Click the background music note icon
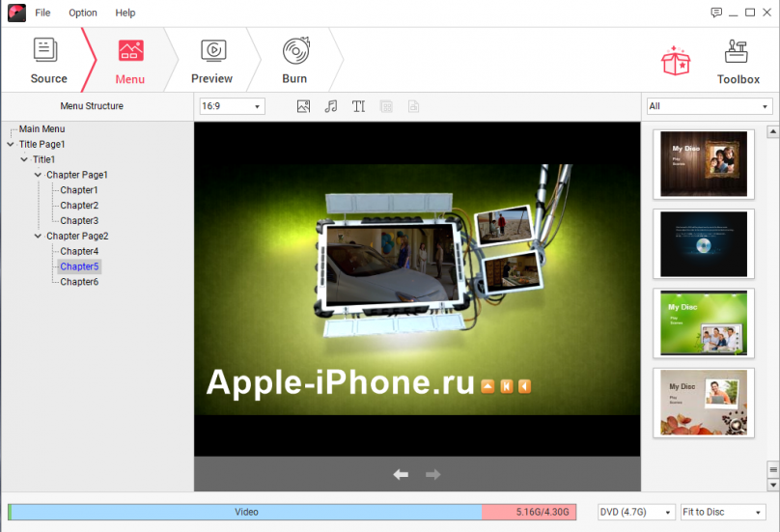The image size is (780, 532). click(331, 106)
